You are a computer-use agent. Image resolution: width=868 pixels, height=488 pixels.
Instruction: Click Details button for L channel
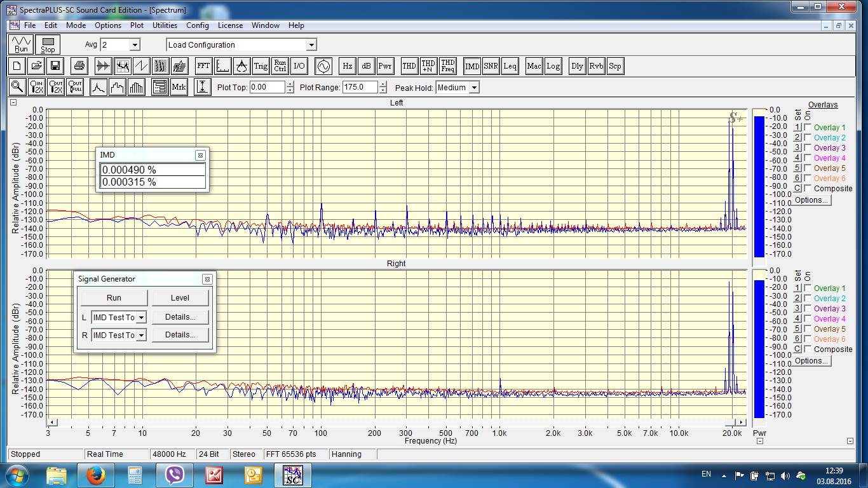180,317
